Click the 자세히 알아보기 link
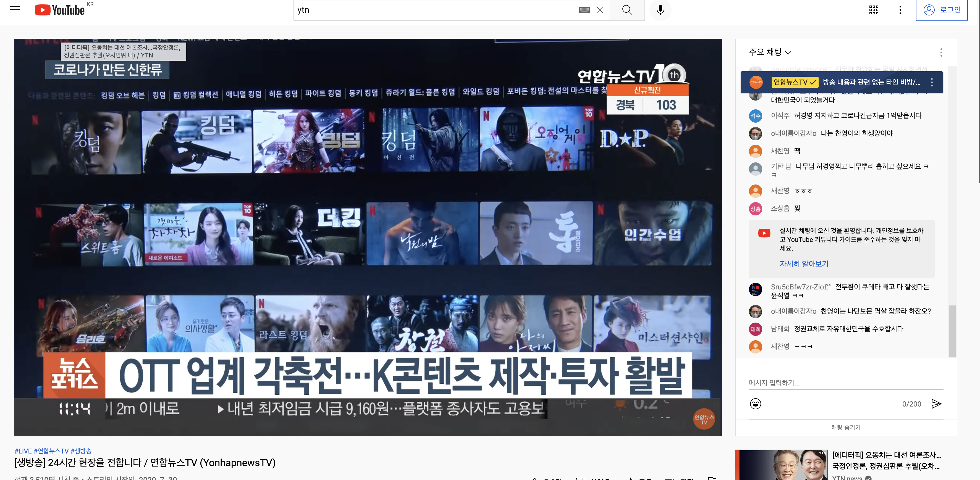980x480 pixels. click(x=804, y=264)
